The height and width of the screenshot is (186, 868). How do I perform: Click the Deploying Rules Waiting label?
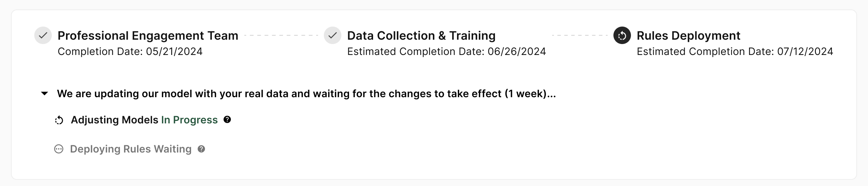point(131,149)
